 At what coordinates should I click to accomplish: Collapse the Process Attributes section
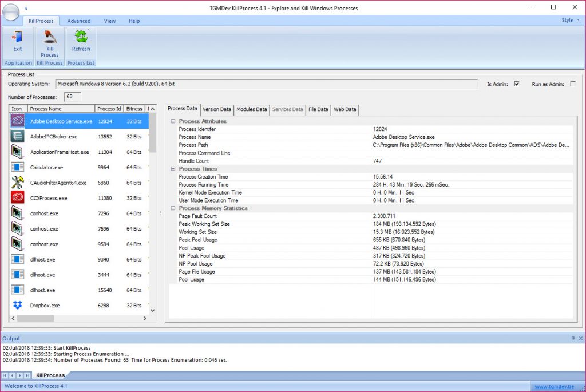click(x=173, y=121)
